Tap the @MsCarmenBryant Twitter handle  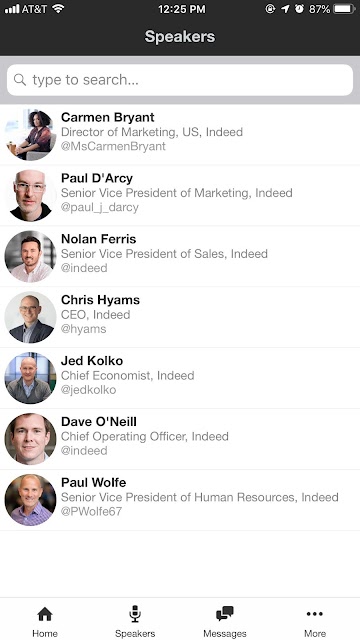113,146
